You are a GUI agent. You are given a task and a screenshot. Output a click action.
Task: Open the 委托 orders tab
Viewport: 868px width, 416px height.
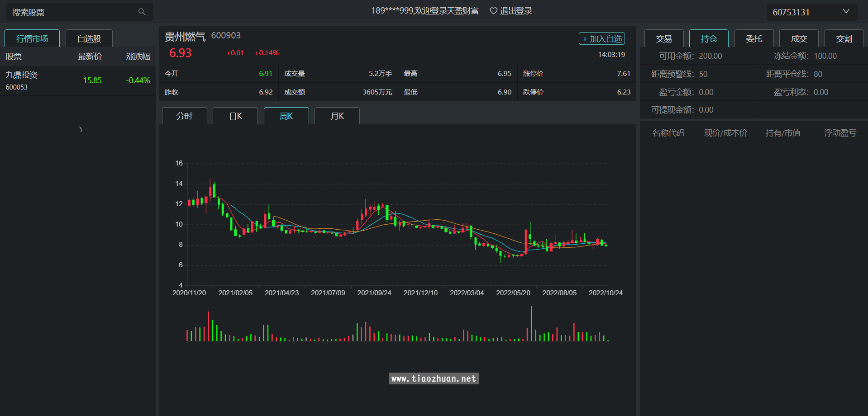(x=754, y=39)
